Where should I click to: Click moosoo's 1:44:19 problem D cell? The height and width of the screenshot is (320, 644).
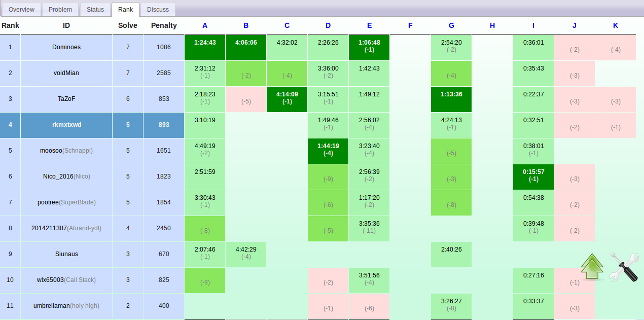click(328, 151)
